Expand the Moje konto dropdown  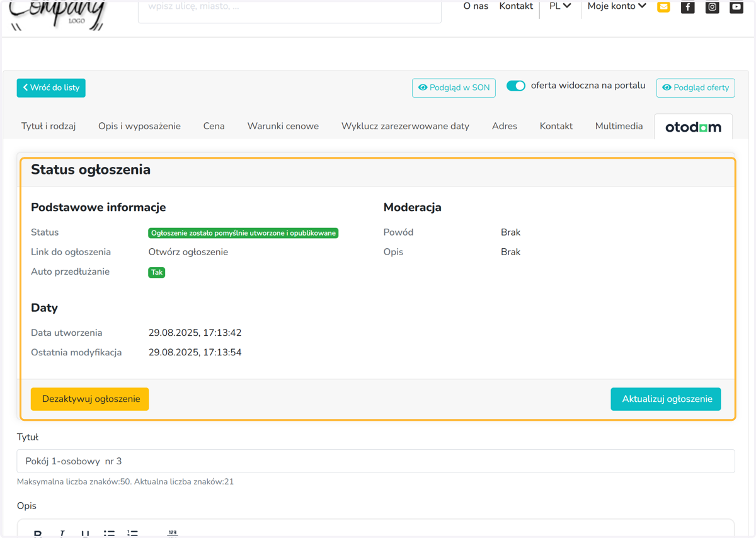click(x=617, y=6)
